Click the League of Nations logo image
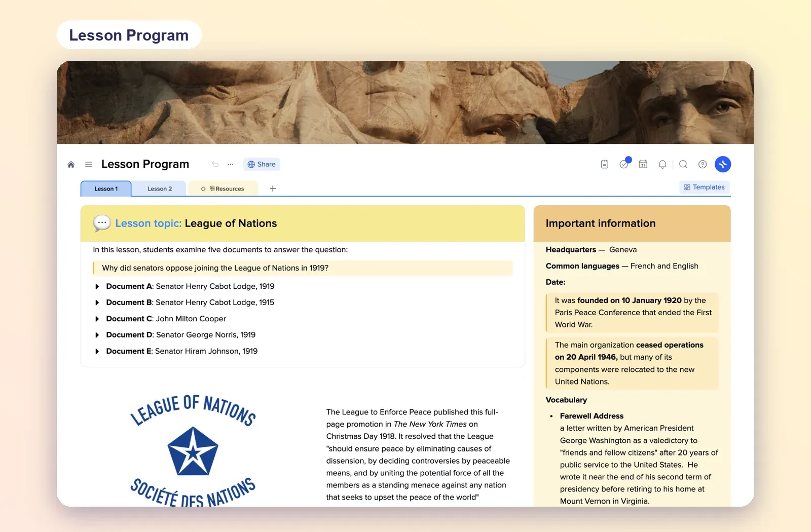Image resolution: width=811 pixels, height=532 pixels. pyautogui.click(x=193, y=450)
